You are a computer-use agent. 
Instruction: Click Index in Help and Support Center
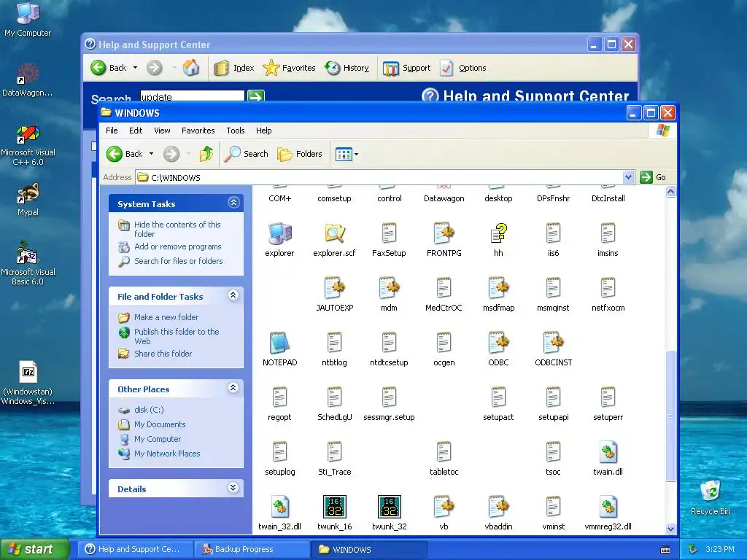point(234,68)
